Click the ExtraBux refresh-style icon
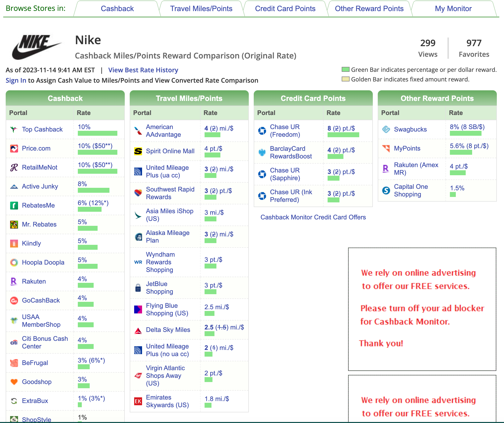Viewport: 504px width, 423px height. pos(14,401)
